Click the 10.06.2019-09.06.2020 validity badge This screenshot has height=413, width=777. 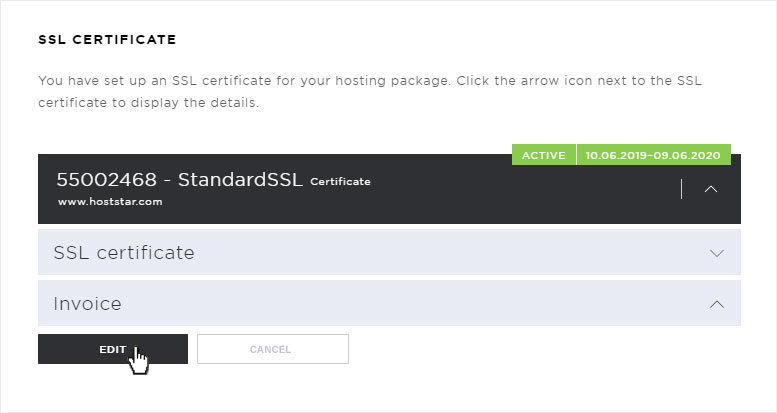tap(653, 155)
